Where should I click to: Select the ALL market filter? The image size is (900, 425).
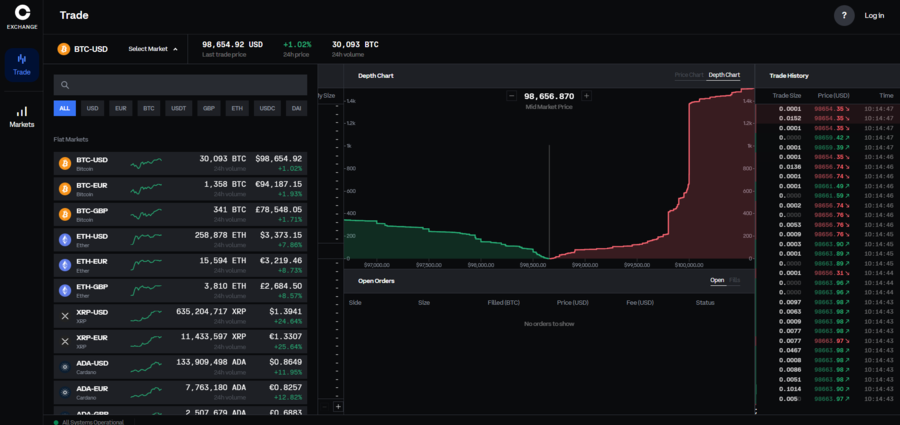click(65, 108)
